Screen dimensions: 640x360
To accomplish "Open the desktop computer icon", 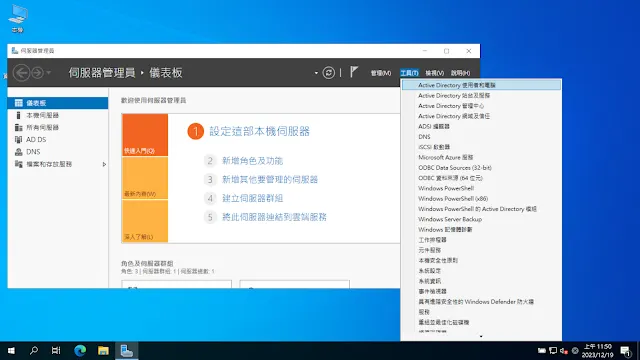I will tap(18, 19).
